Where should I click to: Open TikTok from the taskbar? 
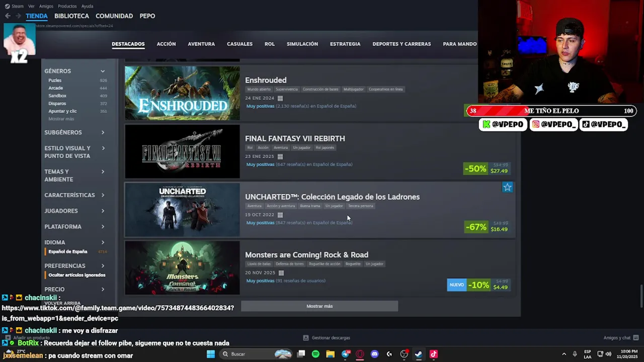434,354
